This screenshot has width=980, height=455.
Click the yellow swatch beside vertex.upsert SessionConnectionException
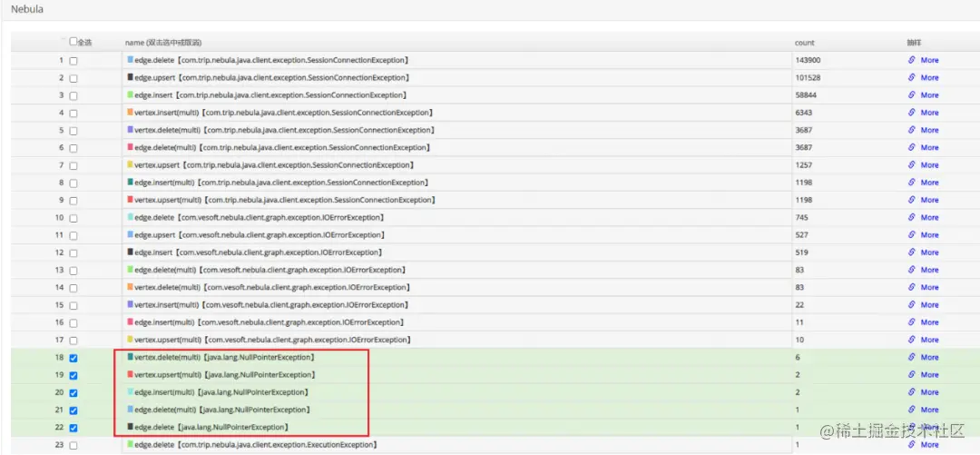click(131, 164)
